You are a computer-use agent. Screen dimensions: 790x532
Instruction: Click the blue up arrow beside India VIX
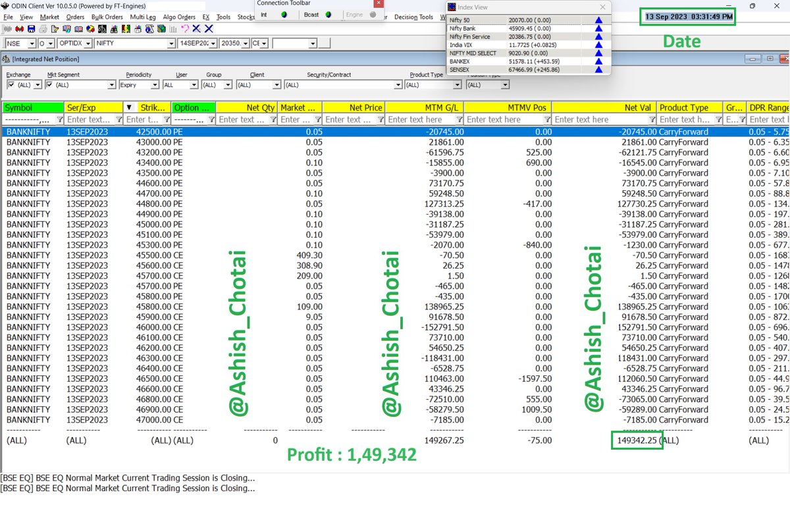[x=598, y=45]
